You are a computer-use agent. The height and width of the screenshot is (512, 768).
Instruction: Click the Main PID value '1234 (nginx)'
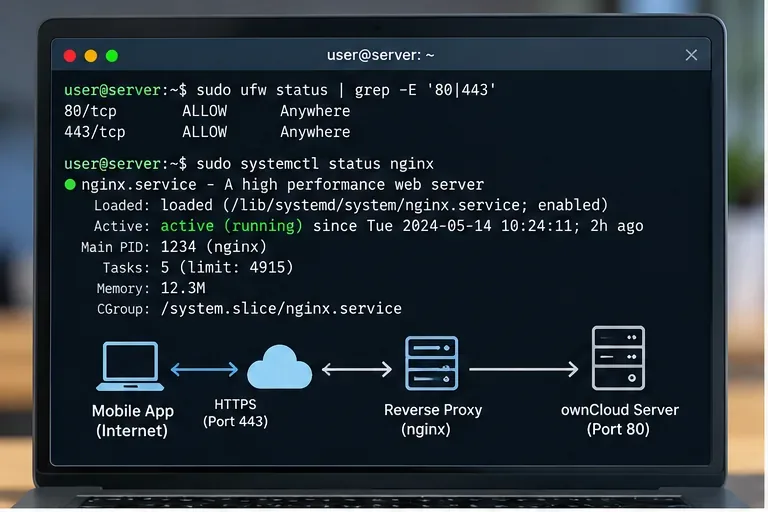point(214,246)
